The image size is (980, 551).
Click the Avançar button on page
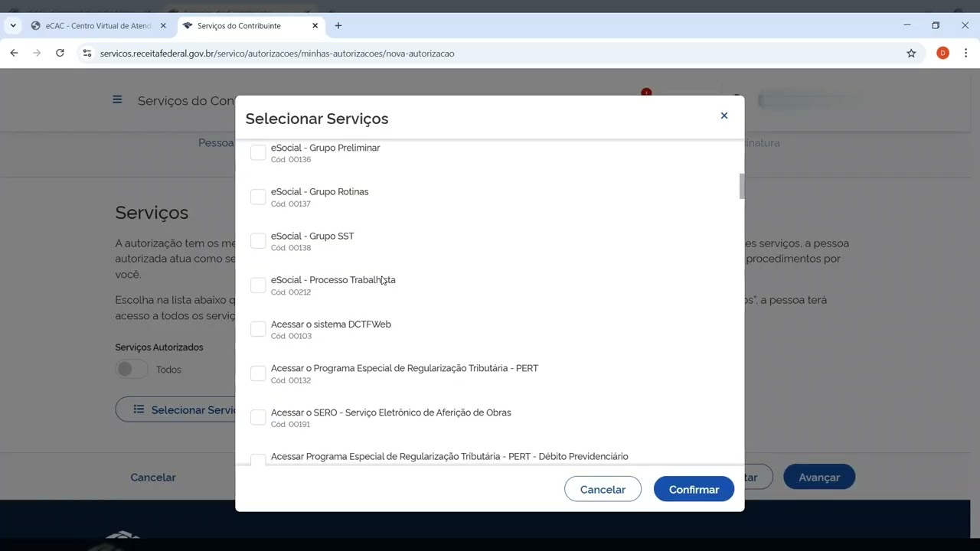819,477
